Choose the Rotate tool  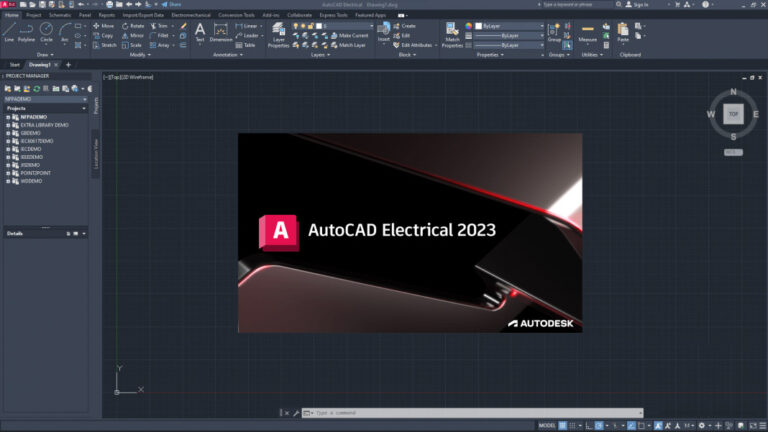coord(133,26)
